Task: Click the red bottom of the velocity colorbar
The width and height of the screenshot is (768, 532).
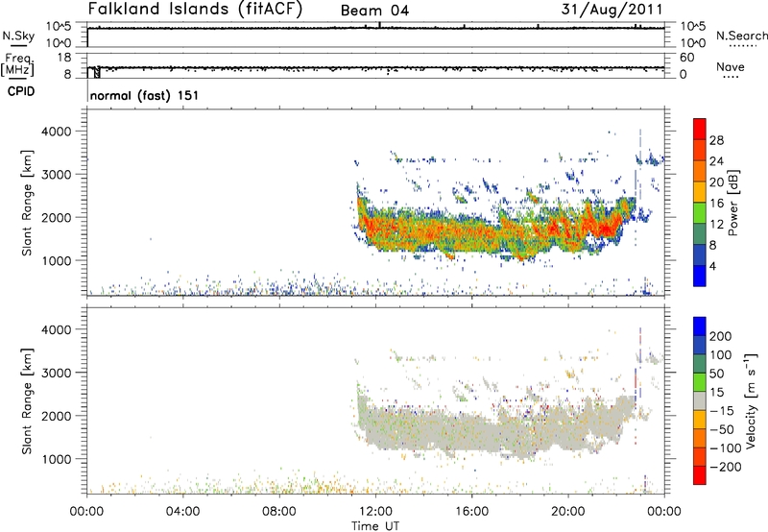Action: [x=700, y=475]
